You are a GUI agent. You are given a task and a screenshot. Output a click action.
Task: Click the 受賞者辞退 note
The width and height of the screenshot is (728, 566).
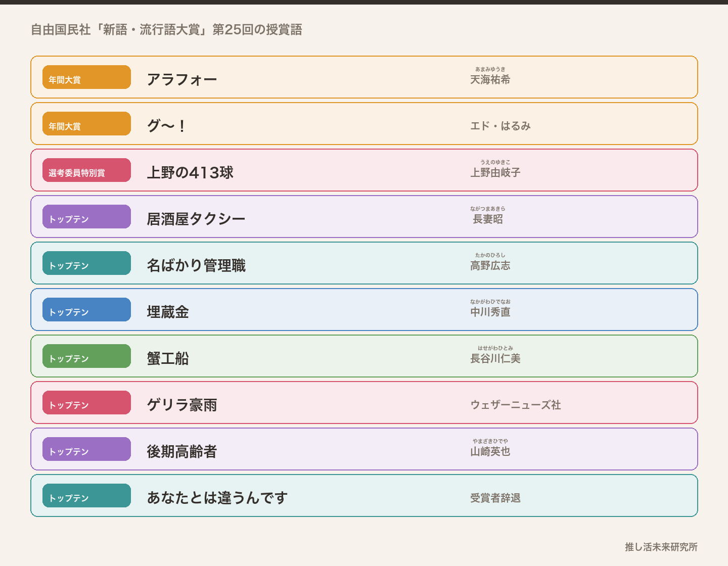495,498
